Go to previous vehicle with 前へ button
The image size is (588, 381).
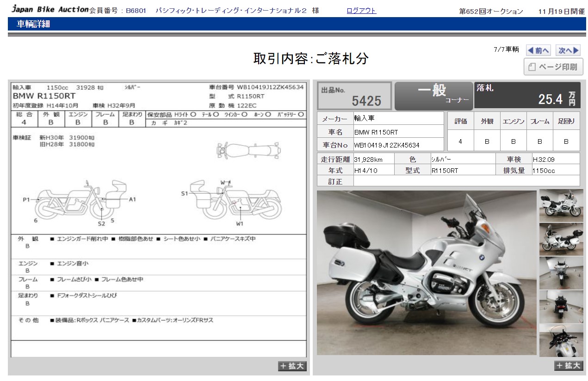pyautogui.click(x=538, y=50)
